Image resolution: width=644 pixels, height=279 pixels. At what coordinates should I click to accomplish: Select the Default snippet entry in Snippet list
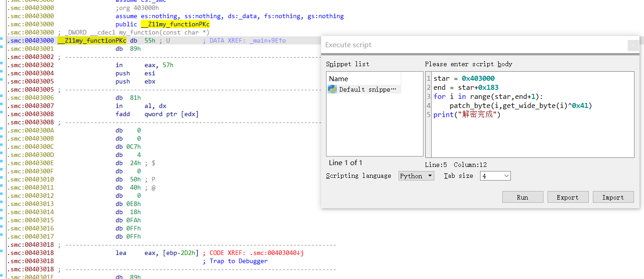tap(364, 89)
